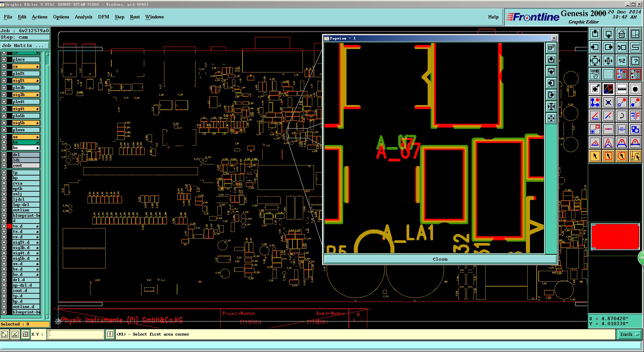Toggle the rout layer checkbox

pos(4,165)
